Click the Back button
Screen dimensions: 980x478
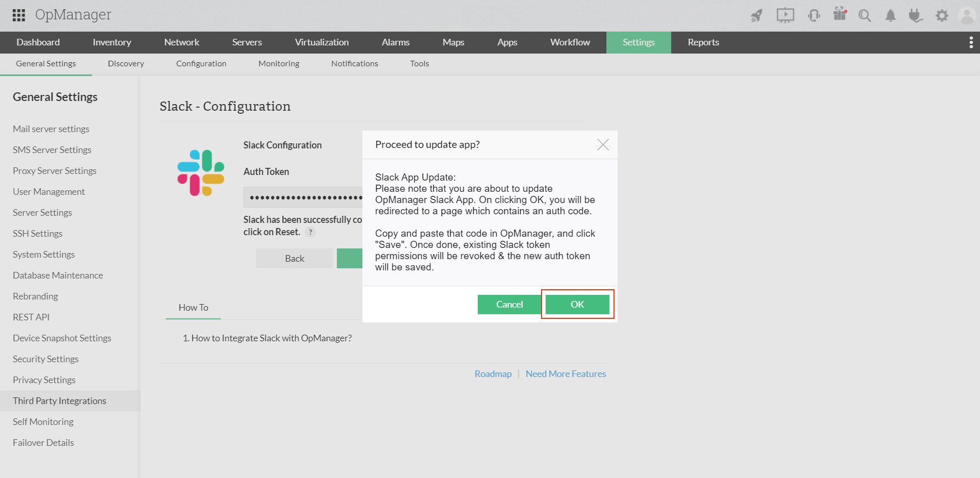coord(295,259)
